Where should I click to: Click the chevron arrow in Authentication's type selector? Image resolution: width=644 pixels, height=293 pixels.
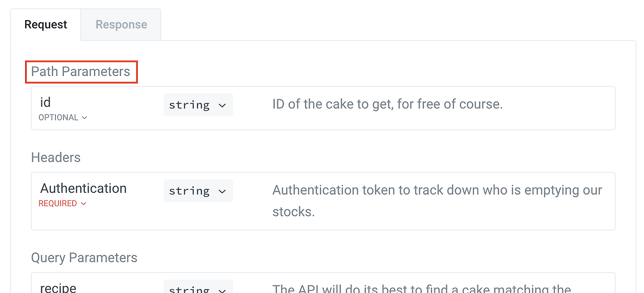(222, 191)
